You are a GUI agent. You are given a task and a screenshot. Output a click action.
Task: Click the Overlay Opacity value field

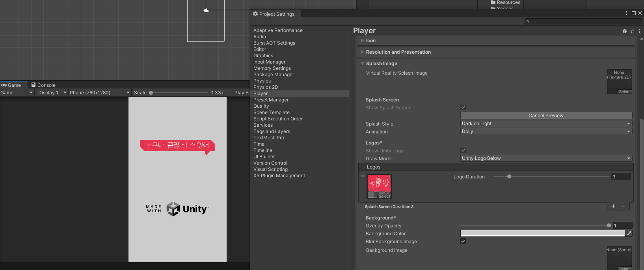pyautogui.click(x=622, y=225)
